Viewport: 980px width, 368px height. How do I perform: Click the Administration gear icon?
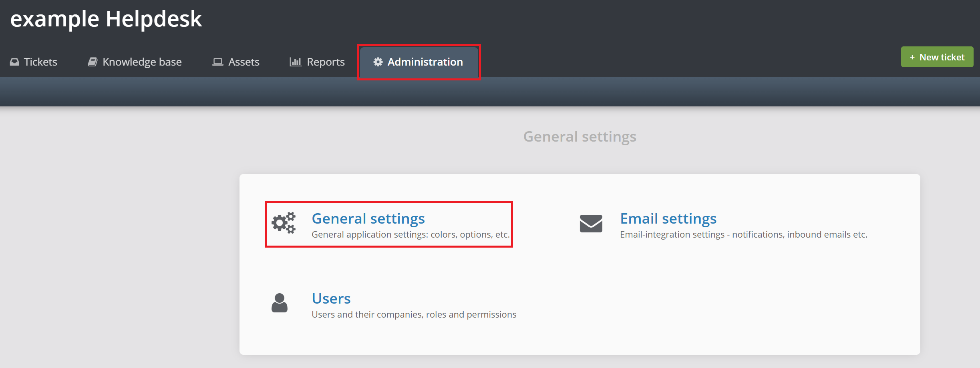pyautogui.click(x=378, y=62)
